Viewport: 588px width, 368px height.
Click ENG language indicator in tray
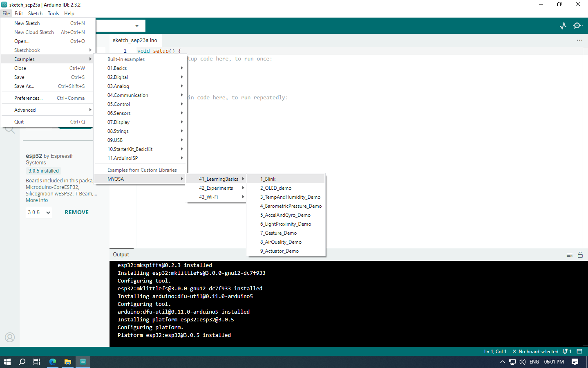[x=534, y=362]
